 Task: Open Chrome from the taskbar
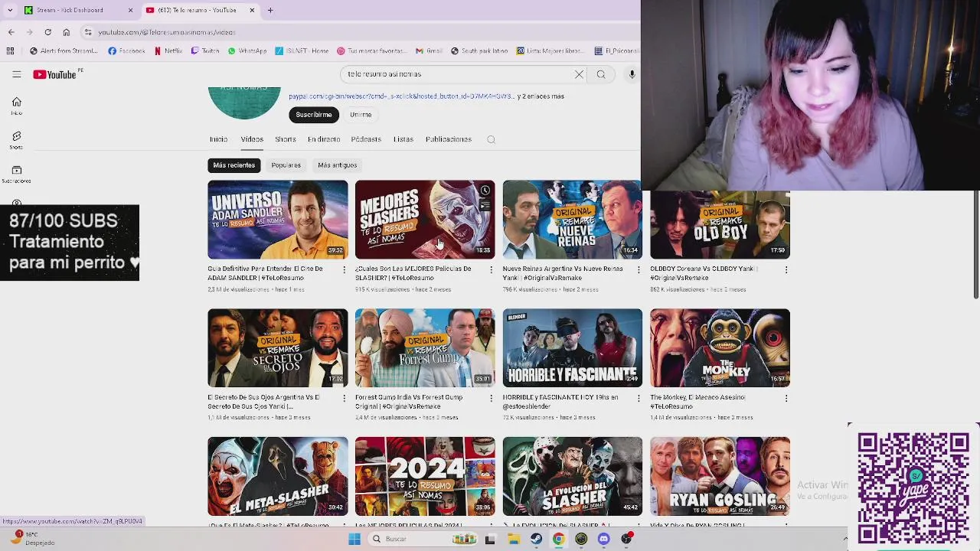pyautogui.click(x=558, y=539)
